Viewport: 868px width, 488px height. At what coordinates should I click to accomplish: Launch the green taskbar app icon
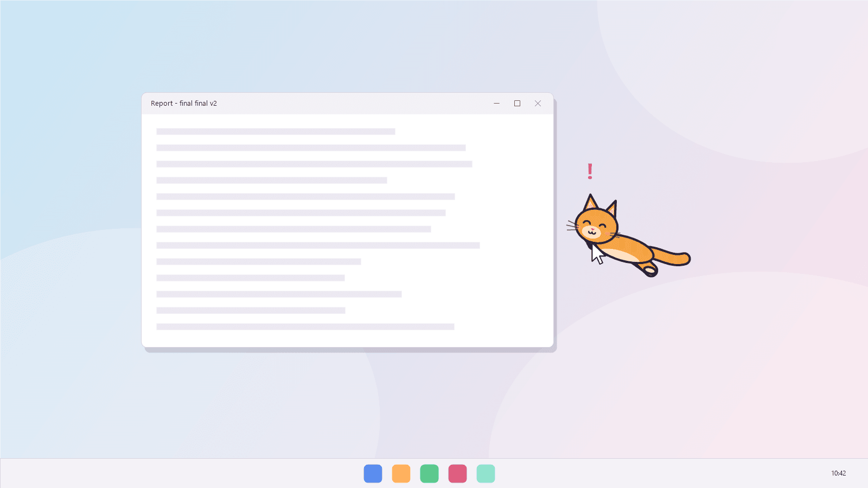pos(429,473)
